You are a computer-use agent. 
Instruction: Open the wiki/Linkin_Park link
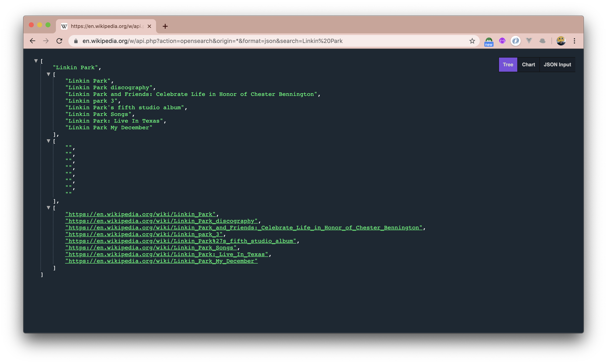point(141,214)
